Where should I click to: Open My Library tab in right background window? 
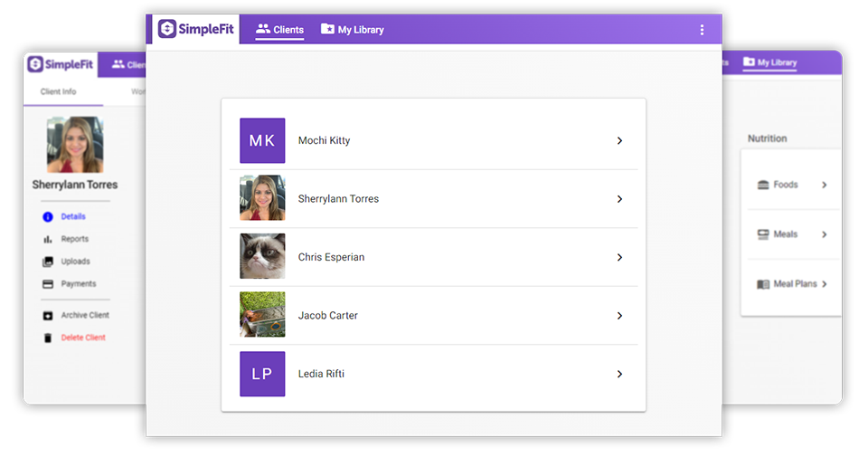click(x=770, y=62)
